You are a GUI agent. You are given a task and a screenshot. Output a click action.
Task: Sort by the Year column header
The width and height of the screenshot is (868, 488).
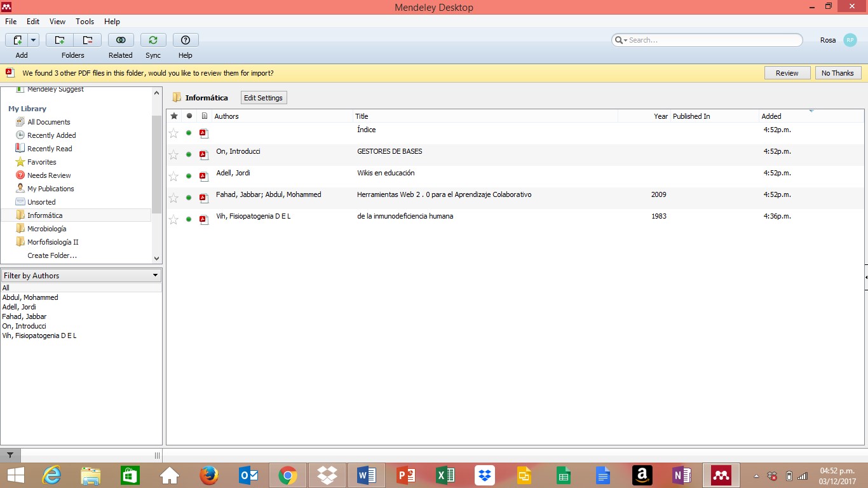pyautogui.click(x=644, y=116)
